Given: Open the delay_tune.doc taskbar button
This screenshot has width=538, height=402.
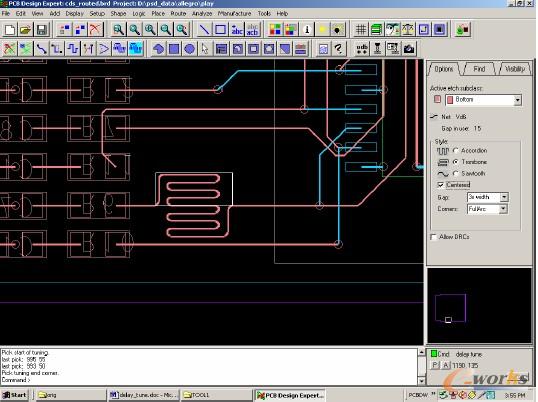Looking at the screenshot, I should click(143, 395).
